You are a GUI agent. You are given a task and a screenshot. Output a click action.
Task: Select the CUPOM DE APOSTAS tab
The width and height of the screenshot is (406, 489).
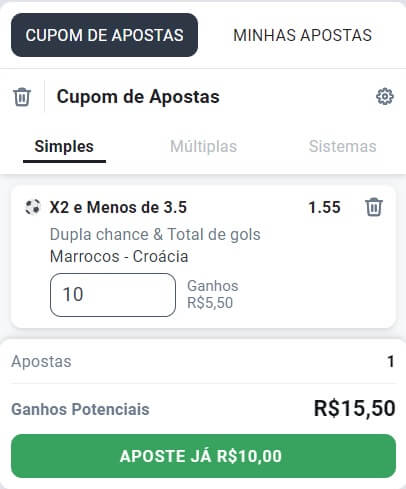[104, 35]
